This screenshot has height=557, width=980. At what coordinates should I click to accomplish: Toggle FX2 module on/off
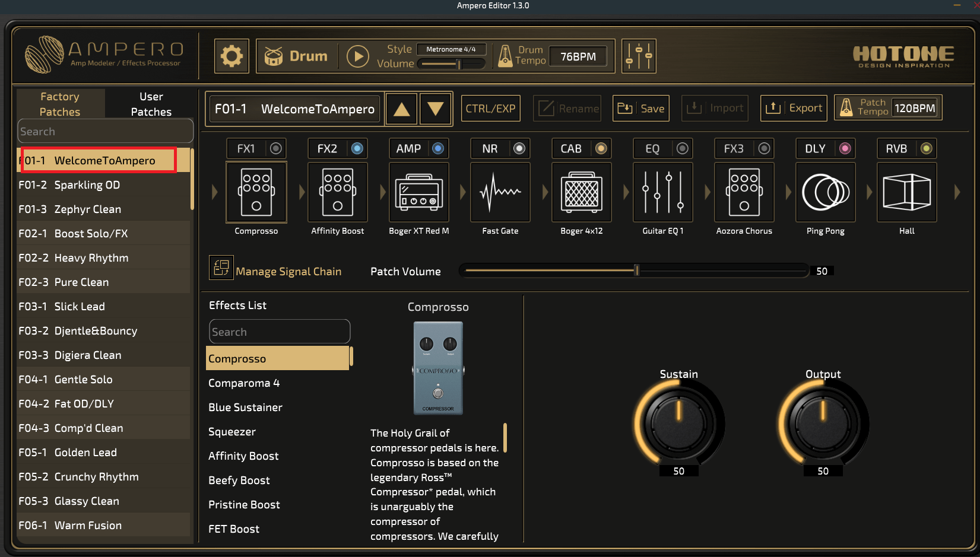(357, 148)
